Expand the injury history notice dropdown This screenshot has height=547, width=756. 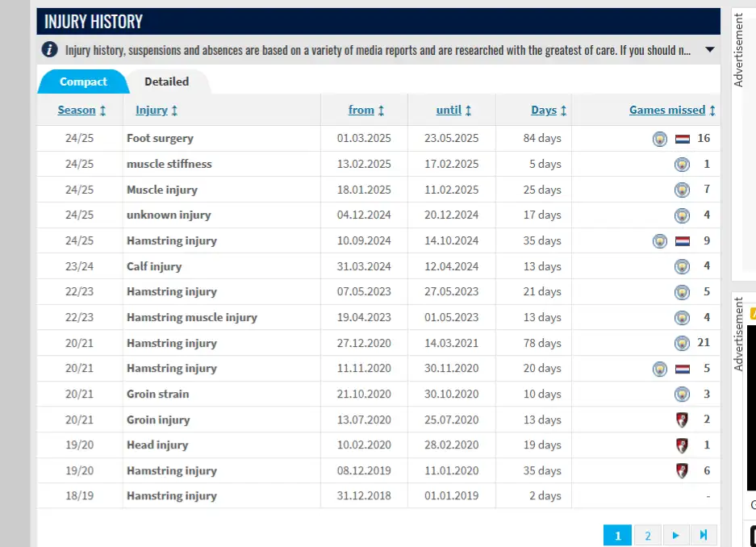pos(709,50)
